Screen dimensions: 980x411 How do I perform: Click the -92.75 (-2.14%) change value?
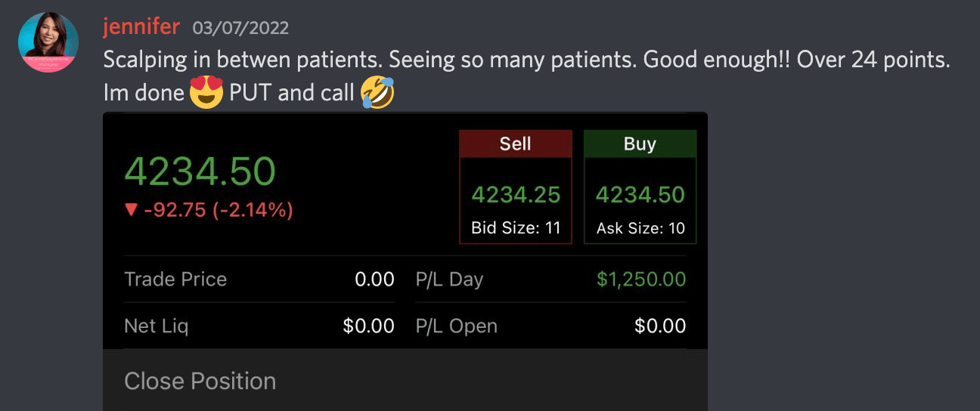pos(219,209)
